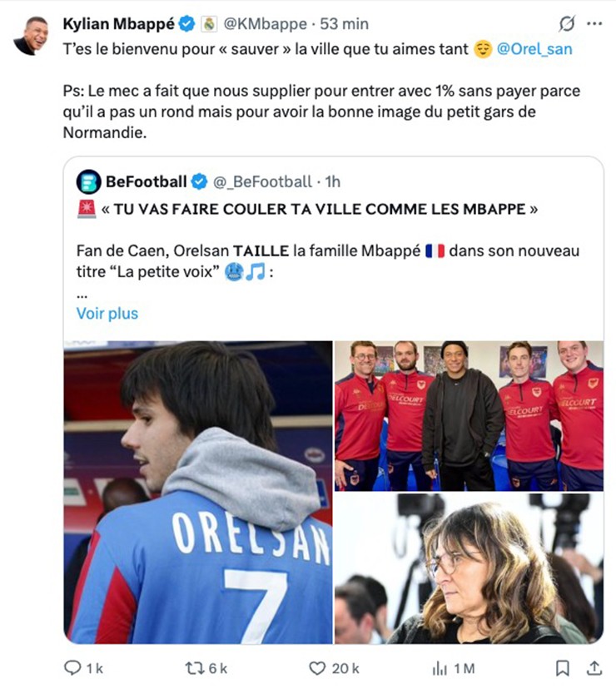The width and height of the screenshot is (616, 689).
Task: Click the repost arrows icon
Action: click(195, 668)
